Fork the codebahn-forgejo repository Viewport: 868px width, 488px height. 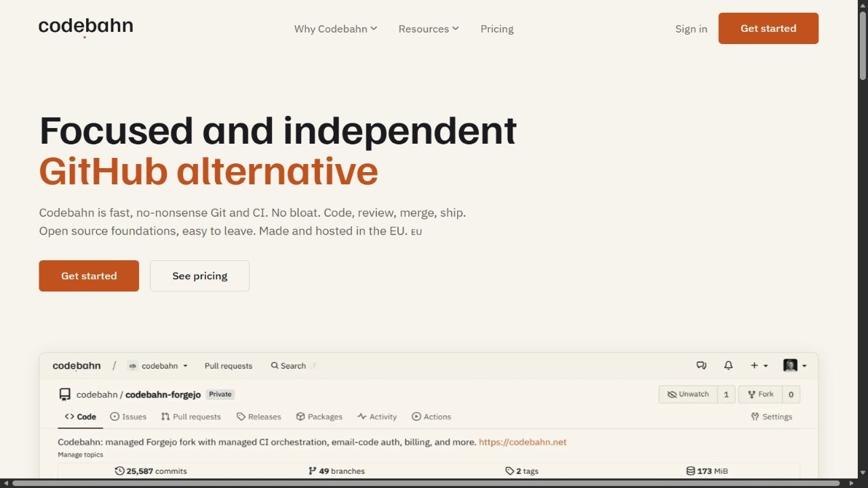point(760,394)
